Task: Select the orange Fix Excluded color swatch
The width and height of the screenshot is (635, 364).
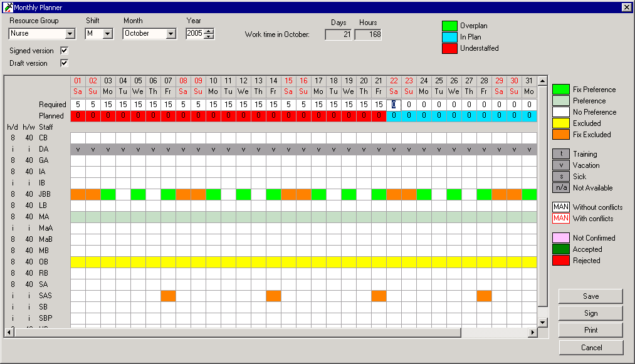Action: pyautogui.click(x=560, y=135)
